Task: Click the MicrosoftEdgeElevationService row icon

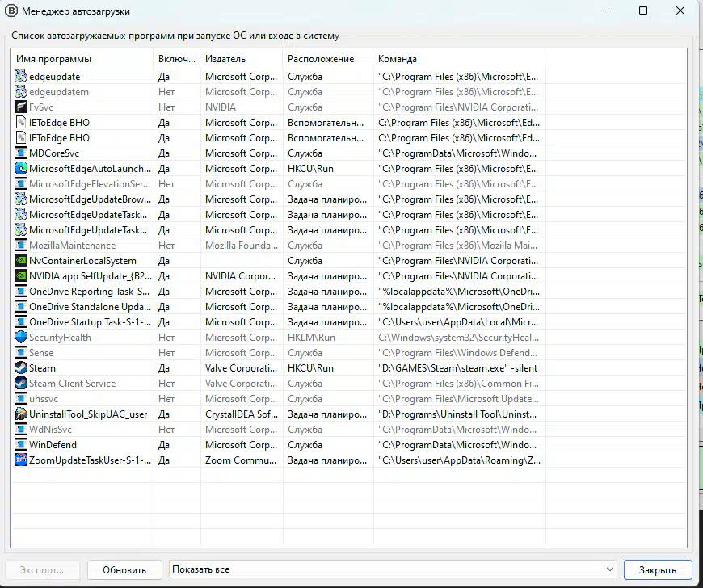Action: pos(21,184)
